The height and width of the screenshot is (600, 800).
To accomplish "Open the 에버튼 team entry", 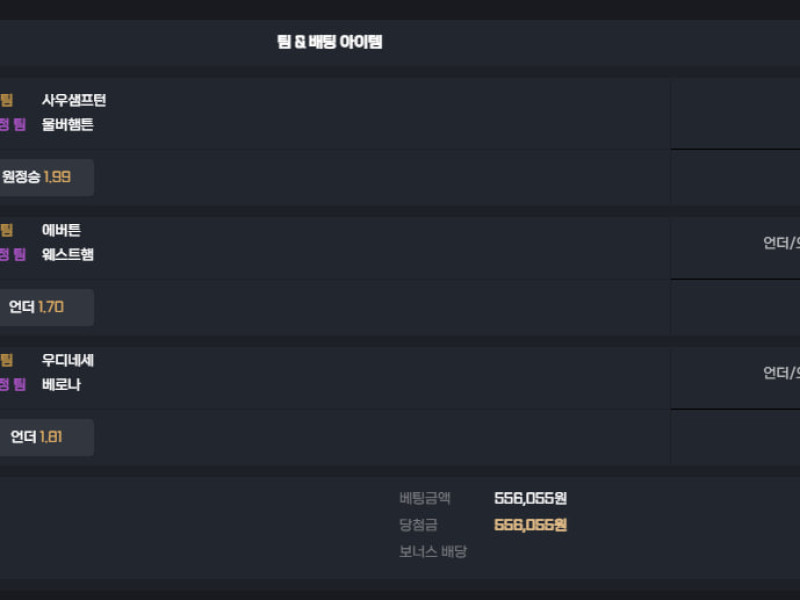I will 61,230.
